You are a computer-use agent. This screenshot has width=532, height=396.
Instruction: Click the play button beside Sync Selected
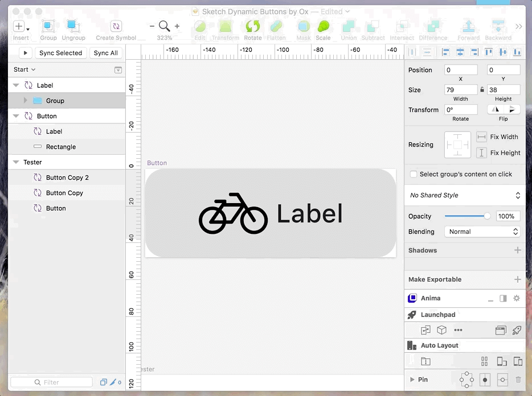point(25,53)
